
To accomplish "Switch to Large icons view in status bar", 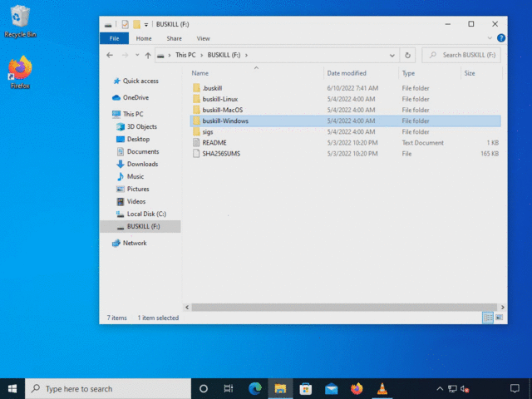I will 499,318.
